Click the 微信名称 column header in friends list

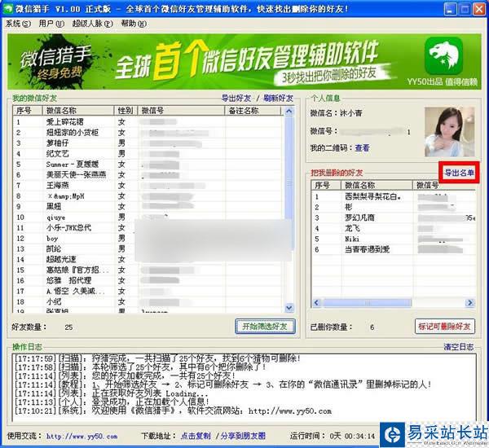(x=78, y=111)
